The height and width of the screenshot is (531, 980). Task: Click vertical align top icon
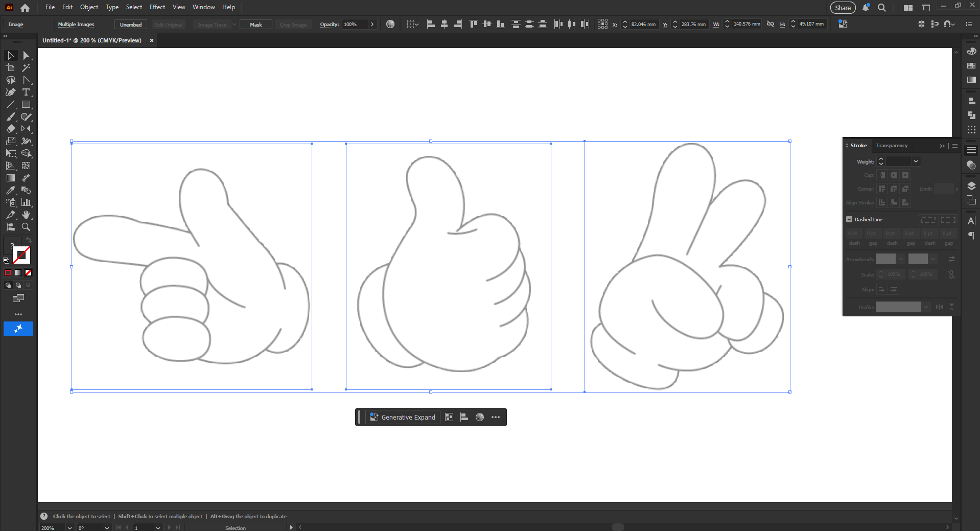[474, 24]
